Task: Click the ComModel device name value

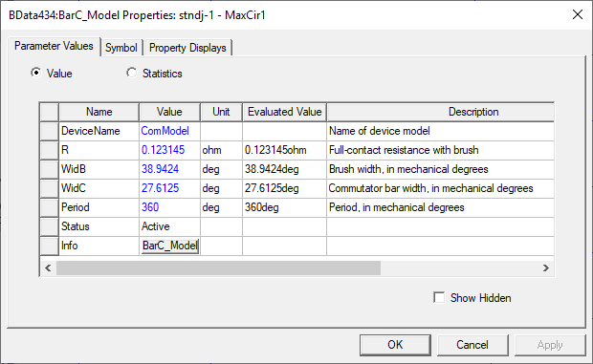Action: (x=169, y=131)
